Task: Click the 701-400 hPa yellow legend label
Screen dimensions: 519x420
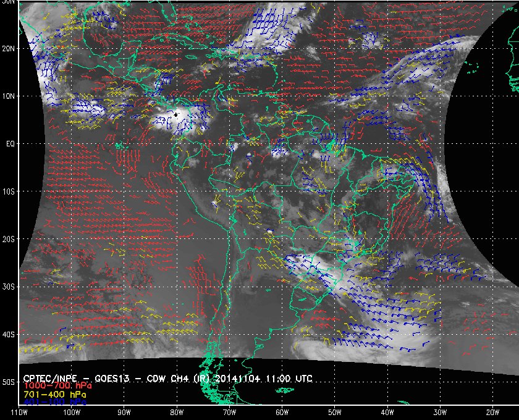Action: (x=55, y=395)
